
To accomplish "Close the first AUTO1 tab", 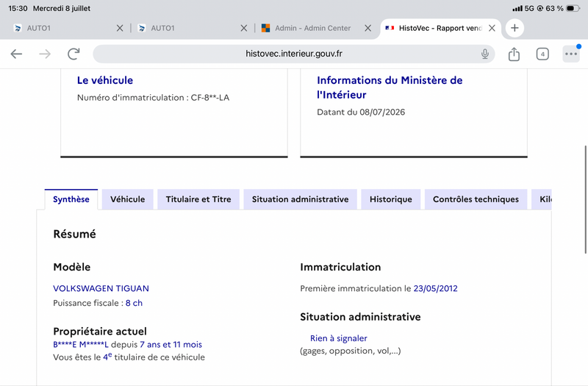I will pos(120,28).
